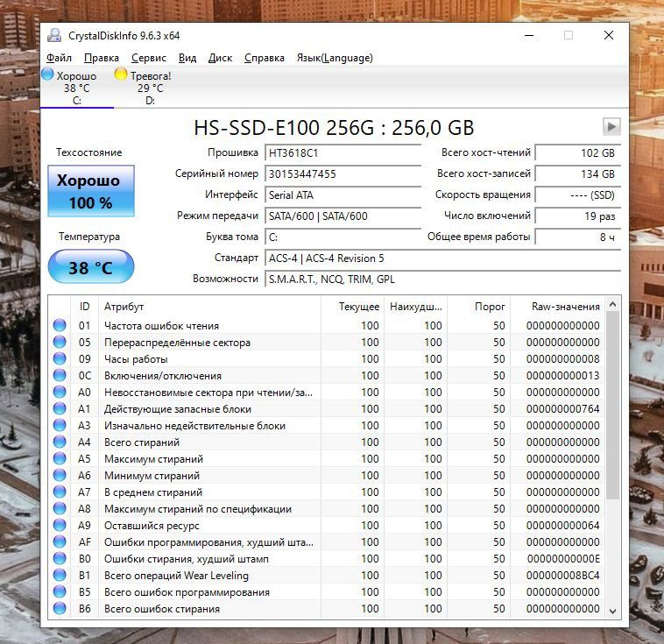
Task: Click the ID column header
Action: pyautogui.click(x=84, y=307)
